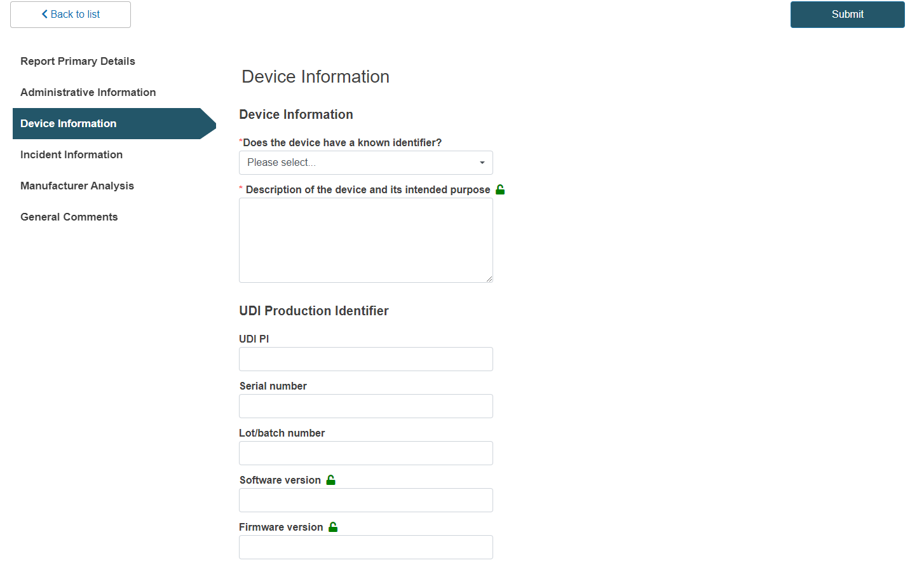
Task: Click the Back to list button
Action: tap(71, 15)
